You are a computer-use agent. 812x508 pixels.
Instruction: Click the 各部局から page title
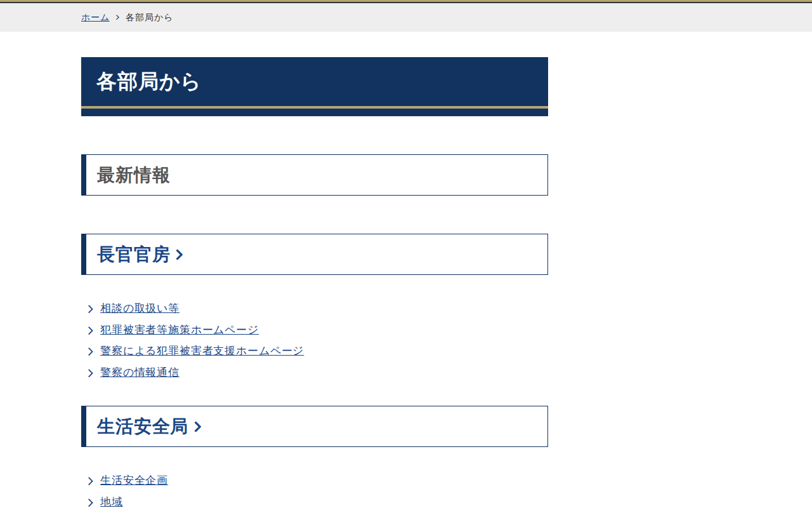coord(148,82)
